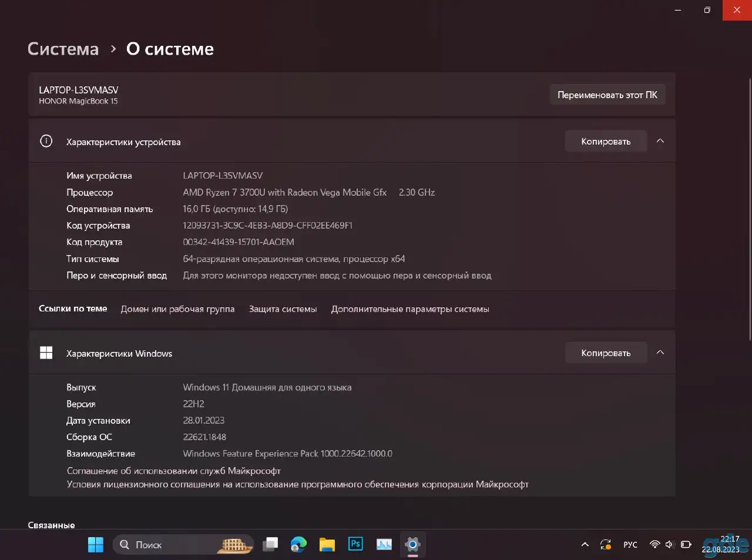Collapse the 'Характеристики Windows' section
The width and height of the screenshot is (752, 560).
pos(660,353)
